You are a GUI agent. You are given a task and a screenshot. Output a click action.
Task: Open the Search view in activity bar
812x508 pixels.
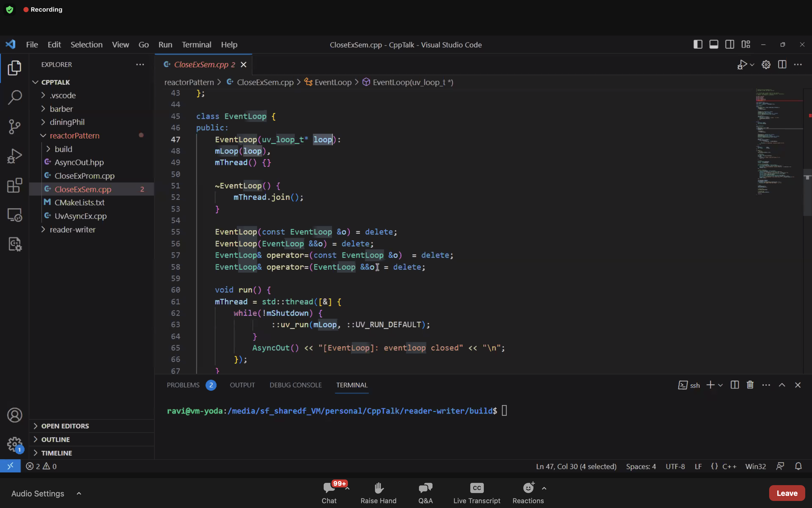pyautogui.click(x=14, y=97)
